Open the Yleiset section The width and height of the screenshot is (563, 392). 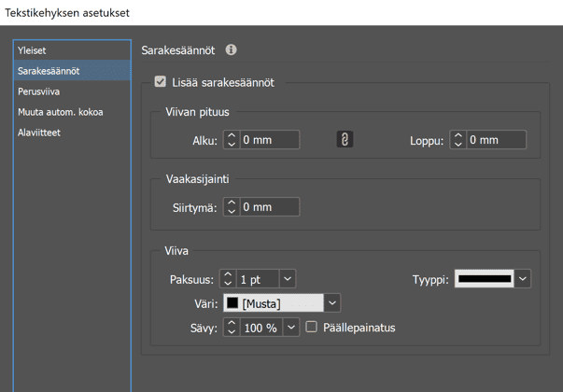tap(72, 50)
